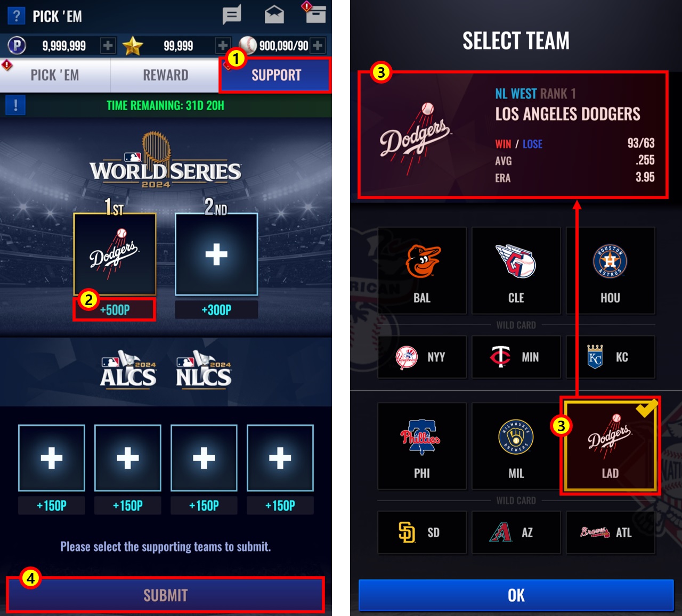682x616 pixels.
Task: Click the blue exclamation info icon
Action: tap(15, 105)
